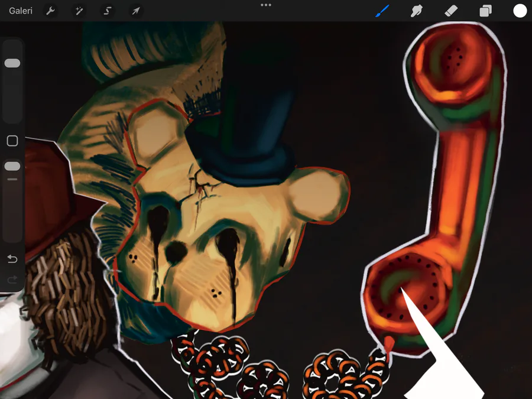Image resolution: width=532 pixels, height=399 pixels.
Task: Activate the Selection S-shaped tool
Action: [x=107, y=11]
